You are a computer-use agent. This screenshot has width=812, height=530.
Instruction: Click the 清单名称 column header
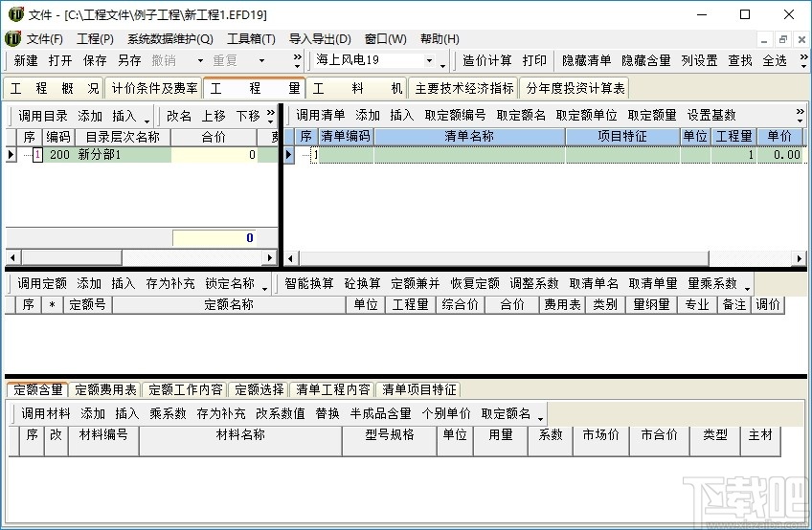[x=469, y=137]
